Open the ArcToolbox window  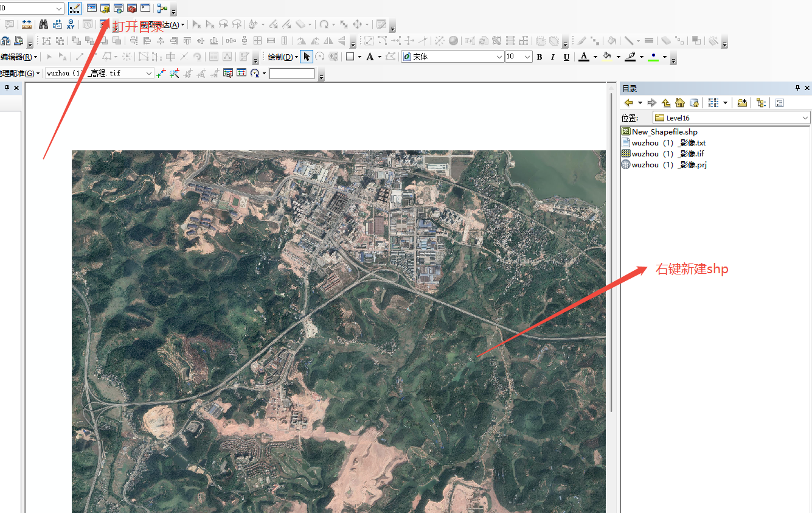132,8
